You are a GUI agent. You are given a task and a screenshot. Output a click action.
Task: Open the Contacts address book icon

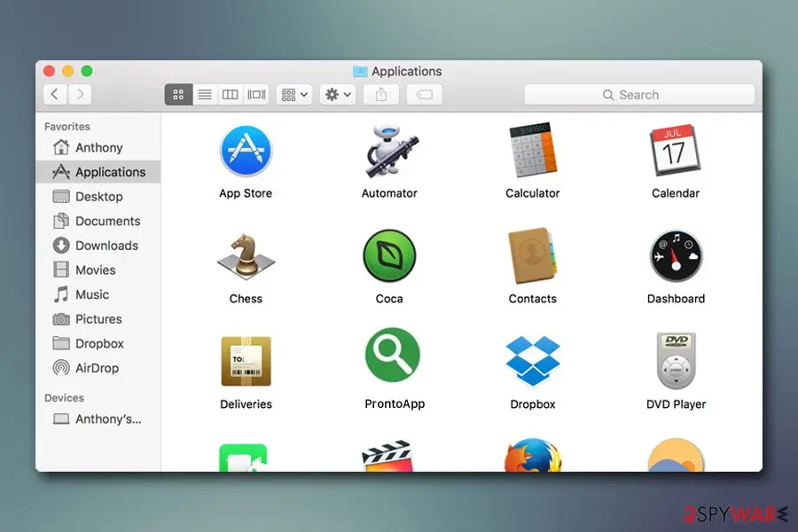pyautogui.click(x=532, y=255)
